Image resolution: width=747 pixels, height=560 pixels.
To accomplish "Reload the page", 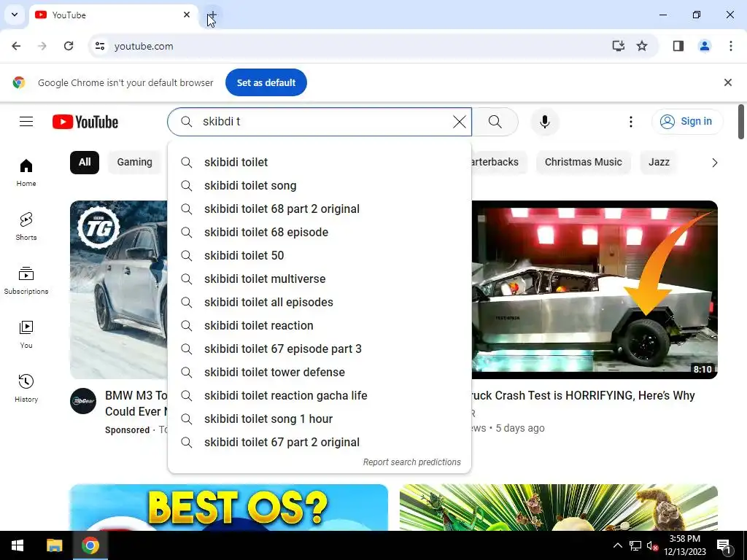I will (x=69, y=46).
